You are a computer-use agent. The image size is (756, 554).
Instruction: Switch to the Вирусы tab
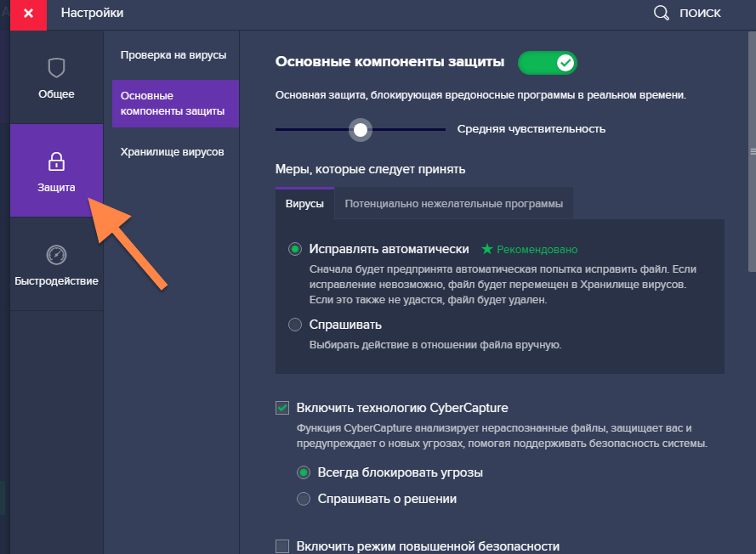tap(304, 204)
